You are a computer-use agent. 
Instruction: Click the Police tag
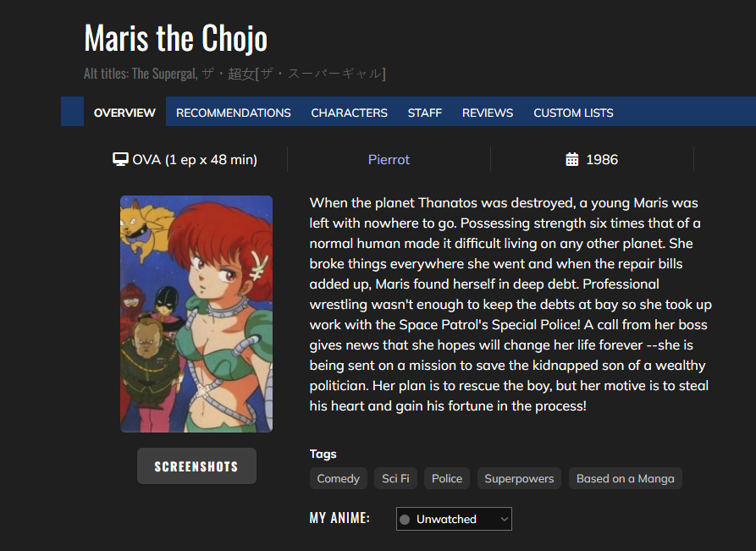pos(447,478)
